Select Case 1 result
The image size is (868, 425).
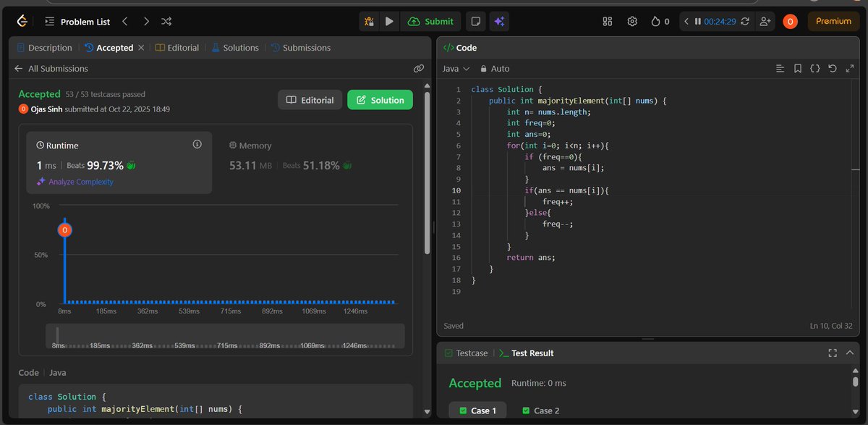[x=477, y=411]
